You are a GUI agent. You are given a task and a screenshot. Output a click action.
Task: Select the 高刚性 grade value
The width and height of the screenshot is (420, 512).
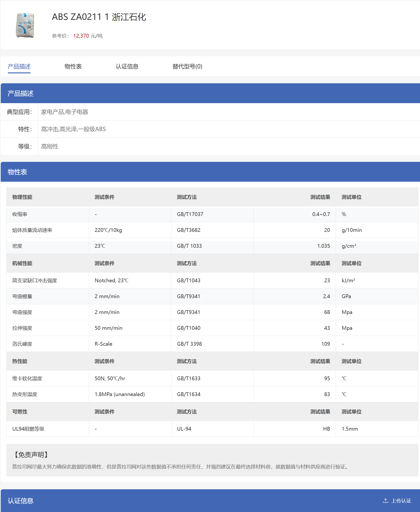tap(49, 146)
